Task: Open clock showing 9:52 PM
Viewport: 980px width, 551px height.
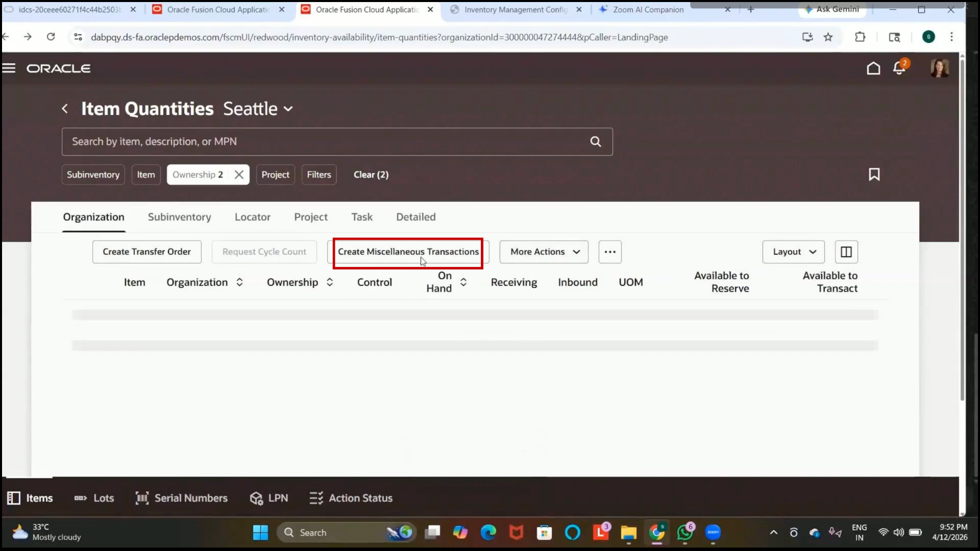Action: coord(950,532)
